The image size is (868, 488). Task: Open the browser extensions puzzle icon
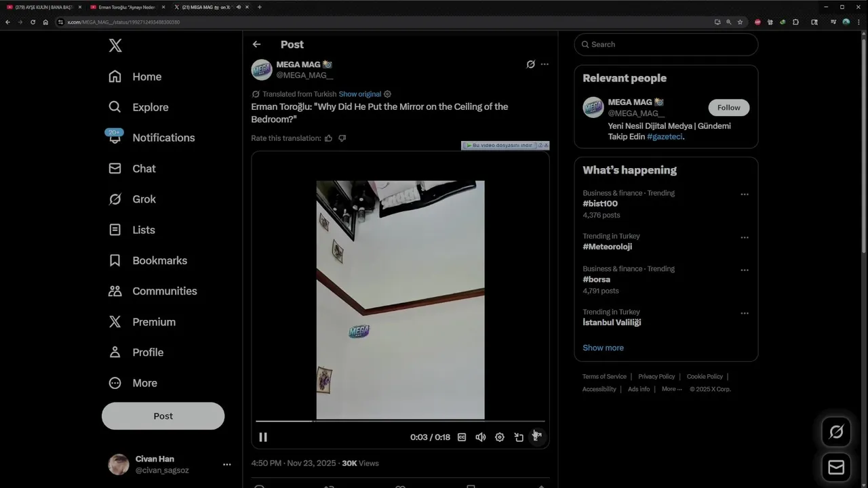[x=795, y=22]
